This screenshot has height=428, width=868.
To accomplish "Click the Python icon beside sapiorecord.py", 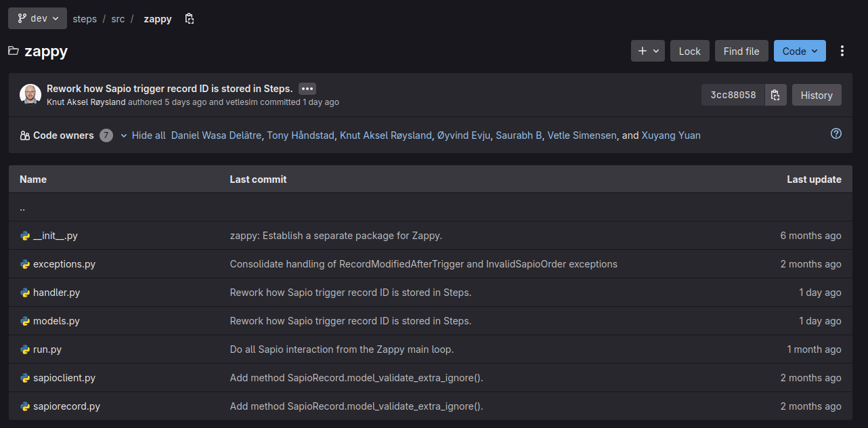I will point(25,406).
